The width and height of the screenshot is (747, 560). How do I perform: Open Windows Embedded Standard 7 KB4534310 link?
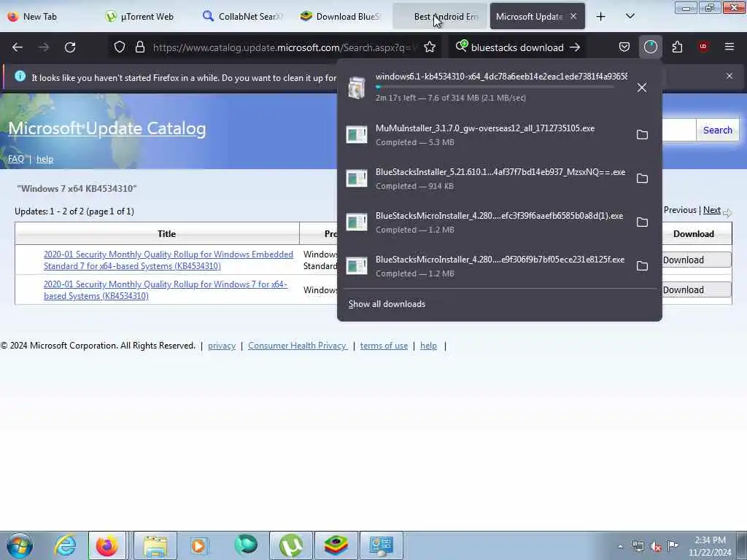(169, 260)
